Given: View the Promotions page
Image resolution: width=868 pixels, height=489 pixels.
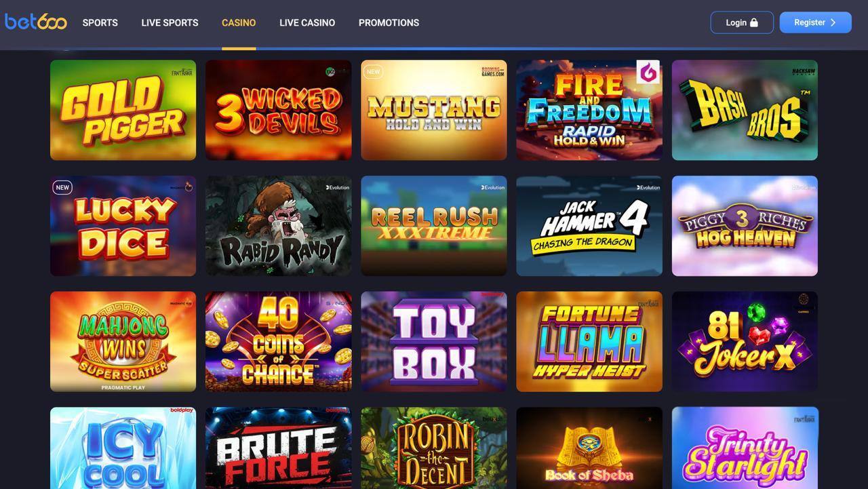Looking at the screenshot, I should pos(389,22).
